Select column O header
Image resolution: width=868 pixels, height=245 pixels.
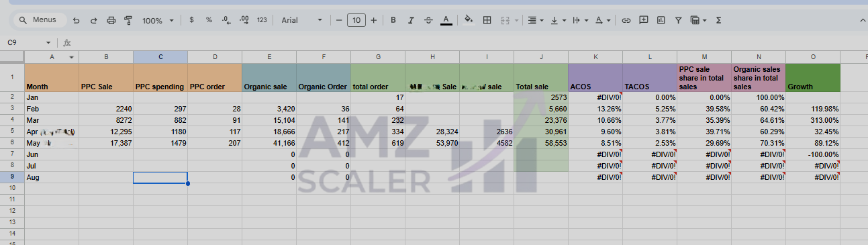coord(812,57)
